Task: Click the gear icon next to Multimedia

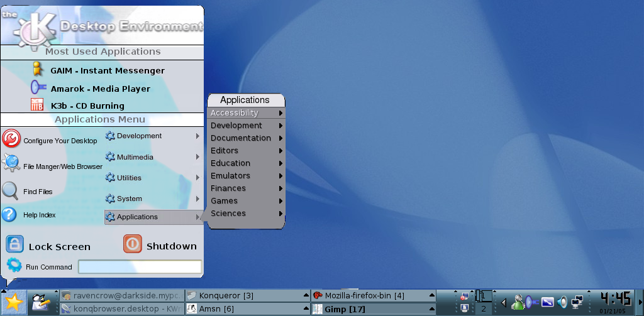Action: (109, 157)
